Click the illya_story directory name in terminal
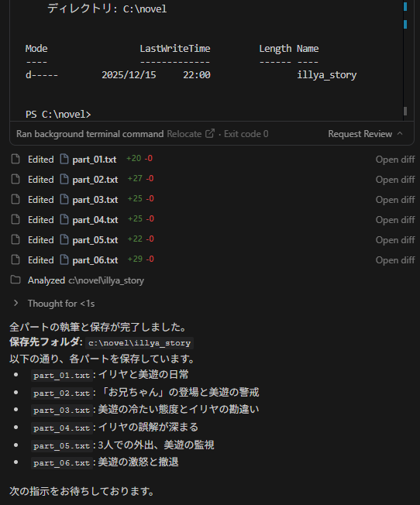 [x=326, y=75]
